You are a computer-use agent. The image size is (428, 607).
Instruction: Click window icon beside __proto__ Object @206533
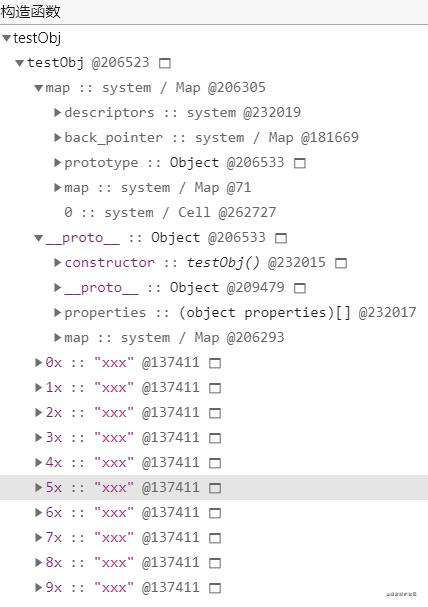coord(281,238)
